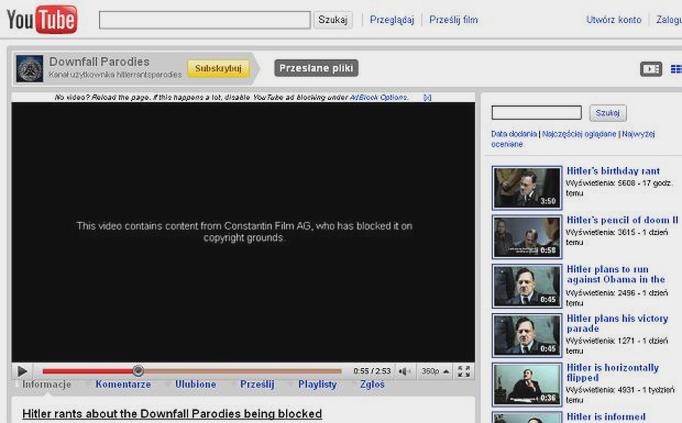Open the Przesłane pliki tab

coord(316,68)
